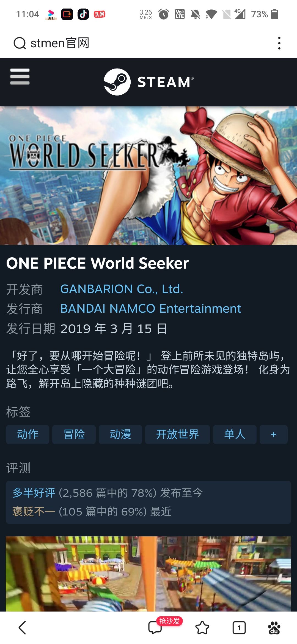Screen dimensions: 297x644
Task: Tap the Steam logo
Action: coord(148,82)
